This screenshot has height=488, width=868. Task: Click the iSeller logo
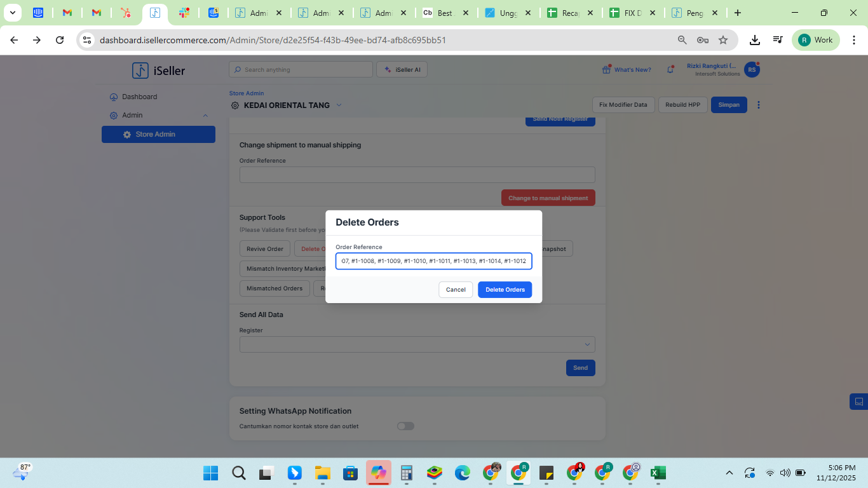[159, 71]
